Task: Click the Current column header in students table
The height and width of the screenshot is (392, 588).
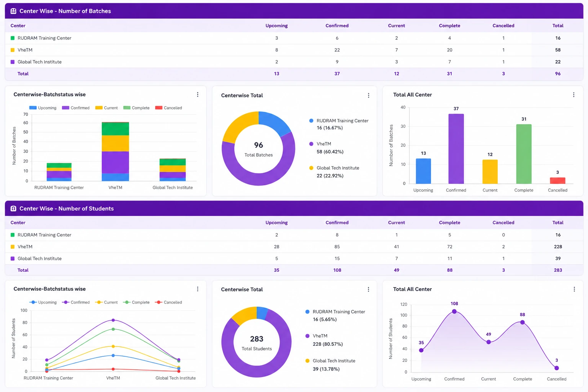Action: point(396,222)
